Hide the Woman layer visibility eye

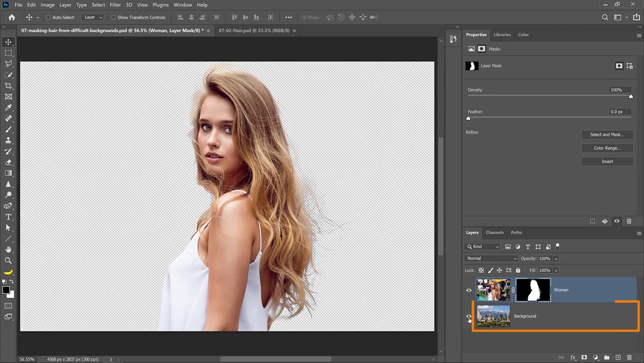tap(469, 290)
